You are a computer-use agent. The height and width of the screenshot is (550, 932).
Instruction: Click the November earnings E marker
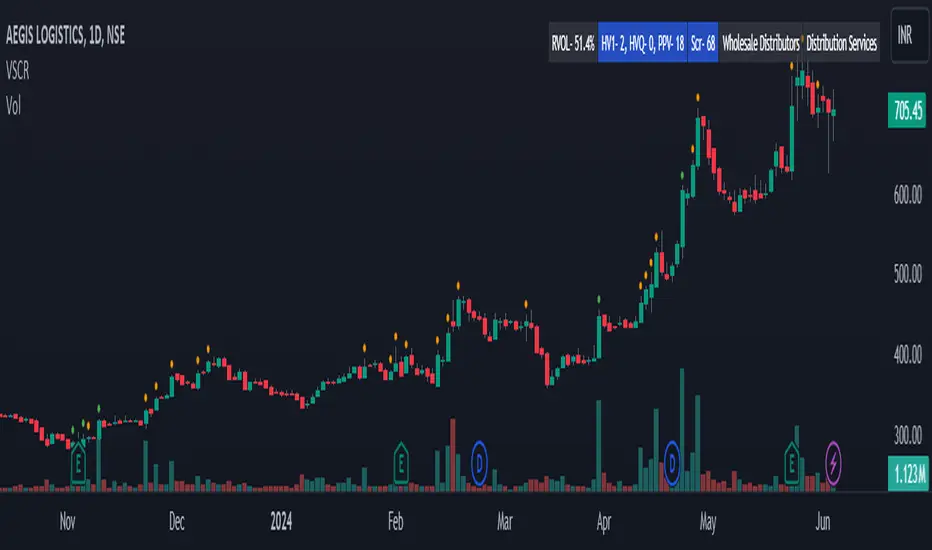(78, 462)
